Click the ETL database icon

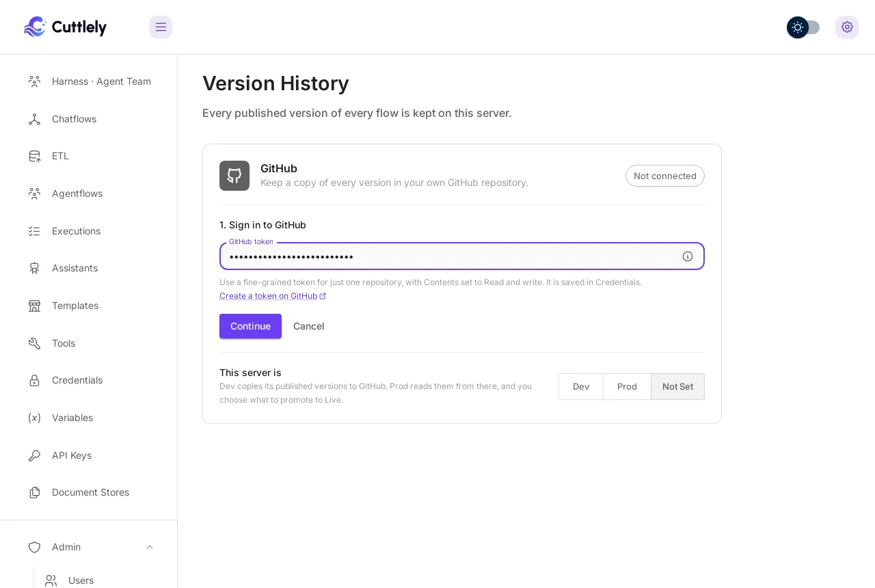coord(34,156)
